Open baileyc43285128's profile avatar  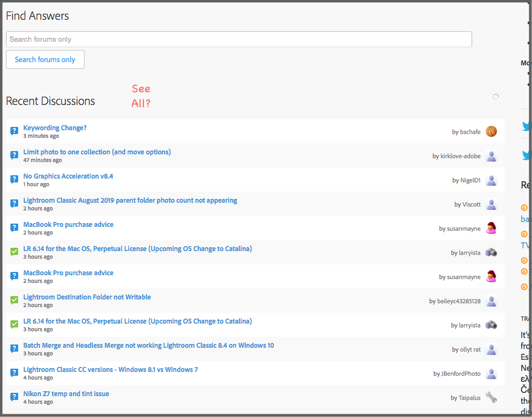[x=491, y=301]
